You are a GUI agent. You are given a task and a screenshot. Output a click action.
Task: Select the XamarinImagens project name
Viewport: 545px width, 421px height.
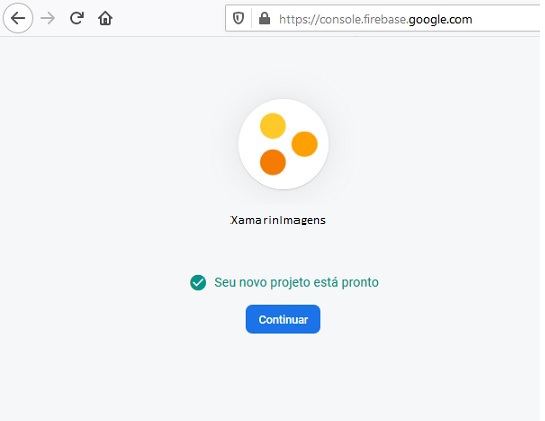pyautogui.click(x=278, y=220)
